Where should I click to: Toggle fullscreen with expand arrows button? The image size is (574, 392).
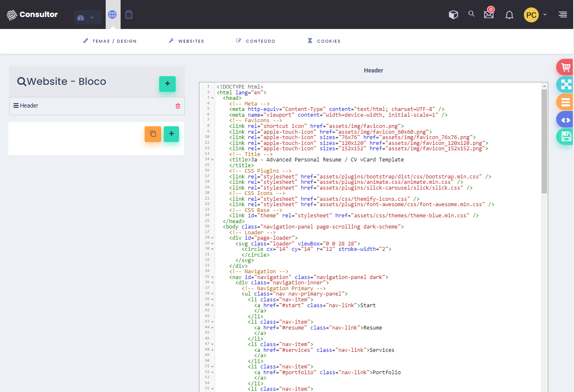(x=565, y=84)
